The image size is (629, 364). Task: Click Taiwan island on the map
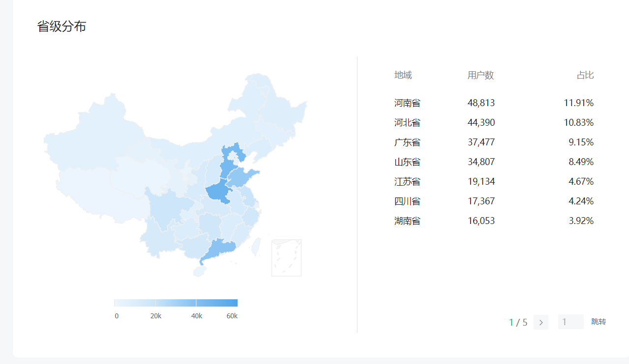(256, 247)
